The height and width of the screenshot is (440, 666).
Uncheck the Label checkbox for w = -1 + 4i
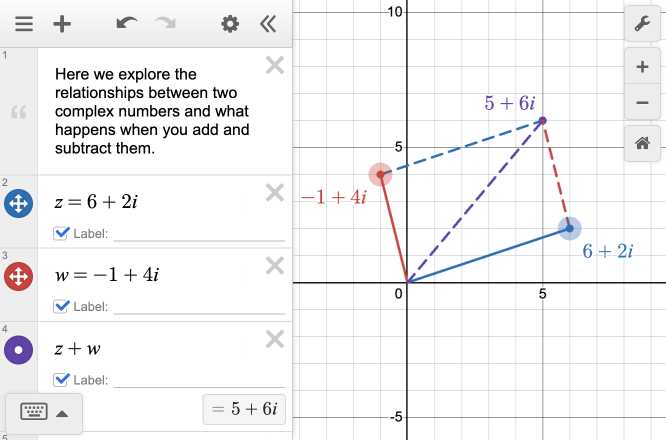tap(61, 306)
